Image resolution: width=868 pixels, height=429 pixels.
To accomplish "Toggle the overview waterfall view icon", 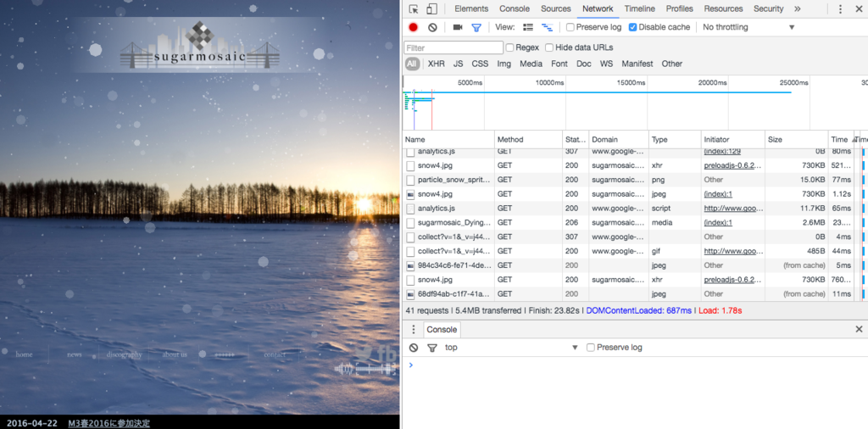I will tap(547, 27).
